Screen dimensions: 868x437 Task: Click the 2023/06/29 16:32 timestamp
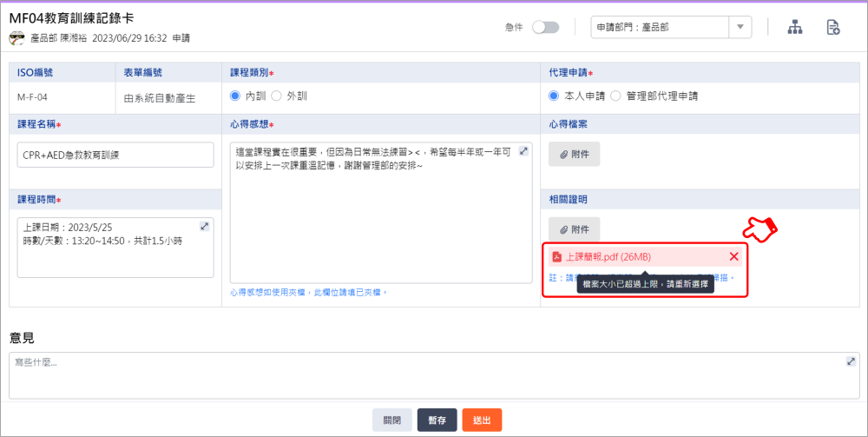click(x=129, y=39)
